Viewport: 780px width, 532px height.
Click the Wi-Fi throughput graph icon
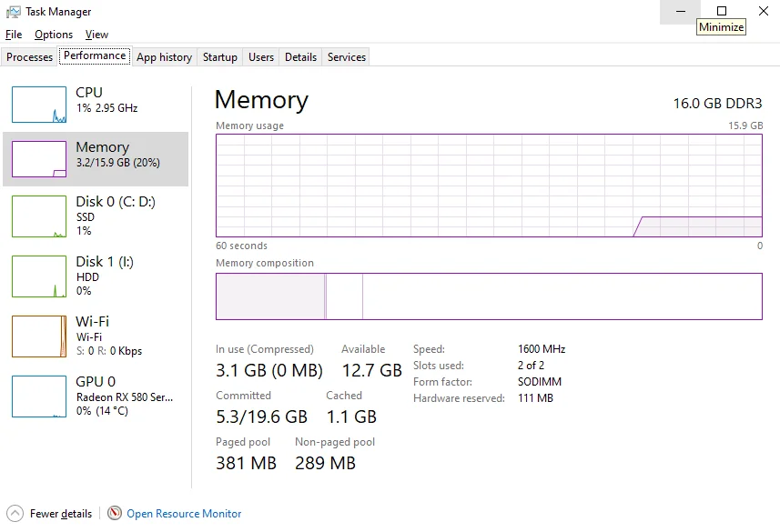[39, 336]
